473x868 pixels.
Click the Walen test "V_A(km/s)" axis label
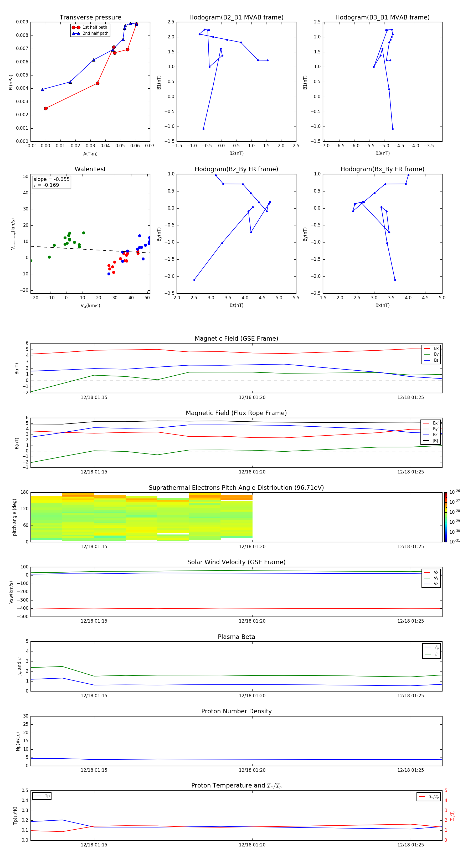click(90, 306)
